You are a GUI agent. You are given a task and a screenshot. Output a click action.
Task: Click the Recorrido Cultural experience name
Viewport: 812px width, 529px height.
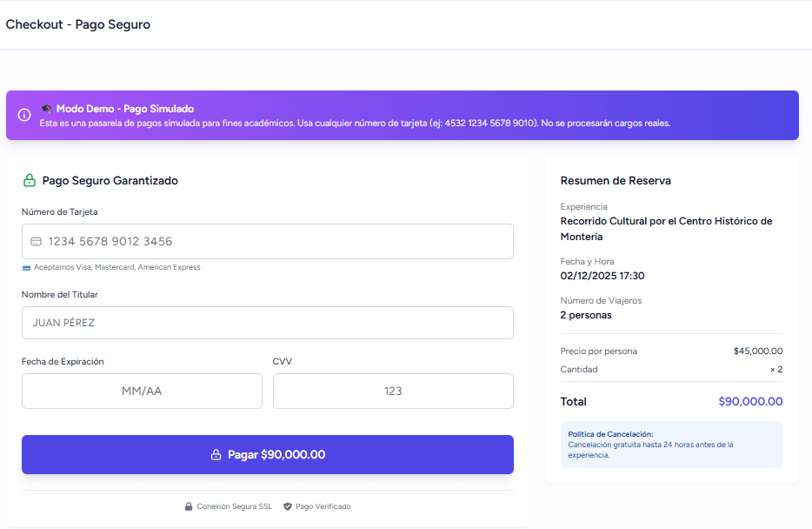pos(667,229)
